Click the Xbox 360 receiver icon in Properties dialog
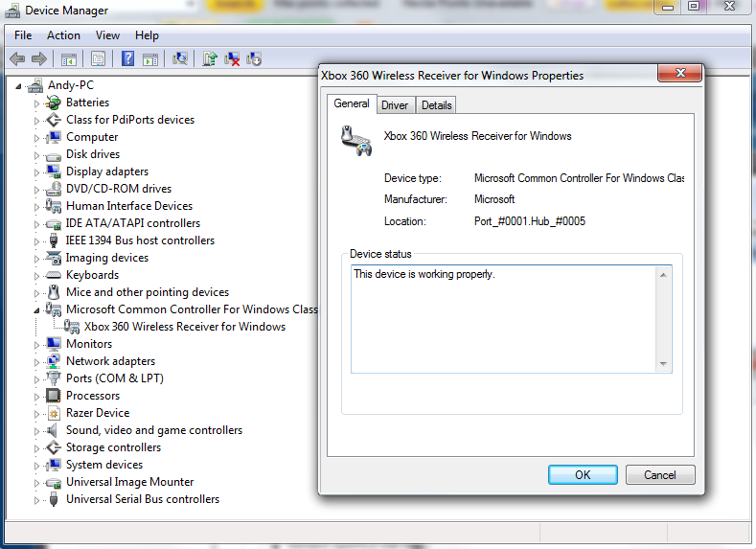Screen dimensions: 756x549 point(356,141)
